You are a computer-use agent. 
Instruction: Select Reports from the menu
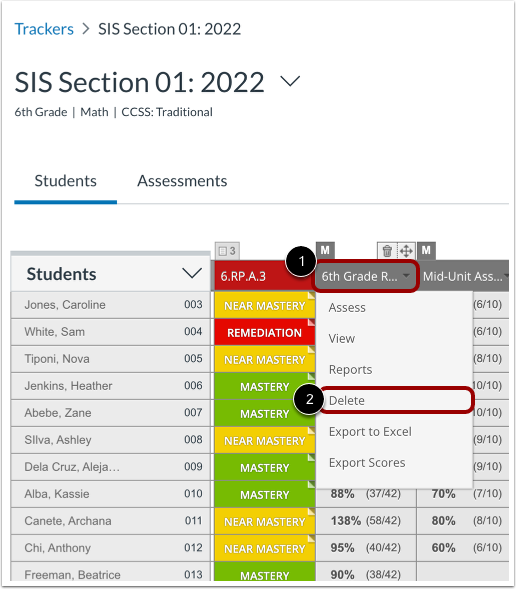pyautogui.click(x=350, y=370)
